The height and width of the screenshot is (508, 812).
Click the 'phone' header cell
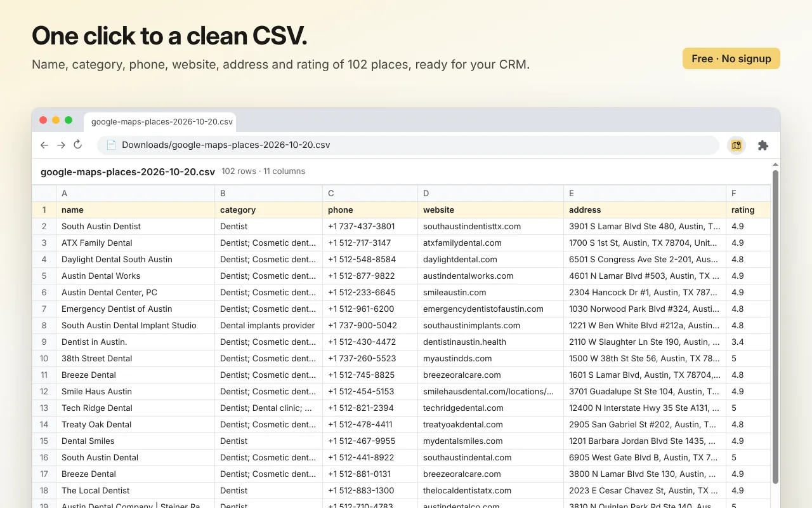(x=370, y=210)
